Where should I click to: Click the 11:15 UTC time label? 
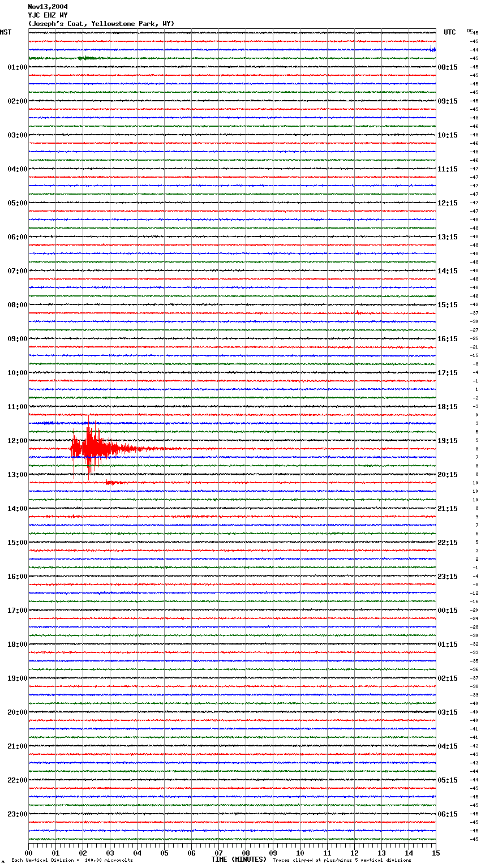coord(448,169)
